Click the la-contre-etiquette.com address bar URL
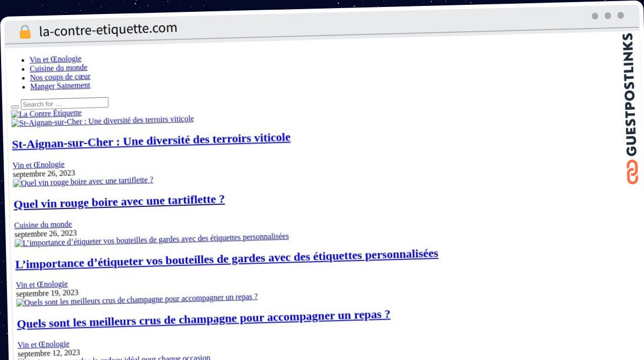This screenshot has width=644, height=360. (x=108, y=30)
